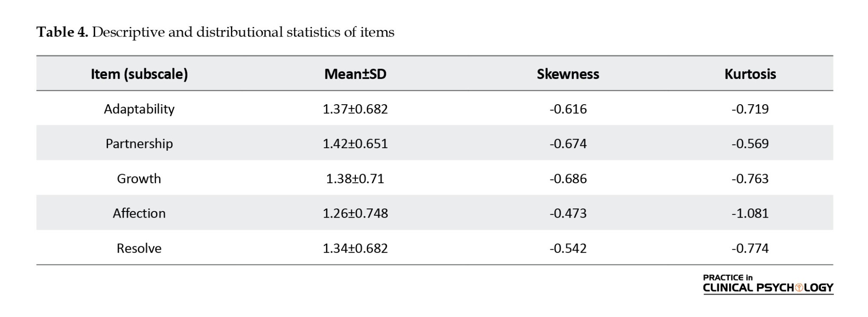Click the Growth row label
The height and width of the screenshot is (317, 868).
click(x=139, y=178)
